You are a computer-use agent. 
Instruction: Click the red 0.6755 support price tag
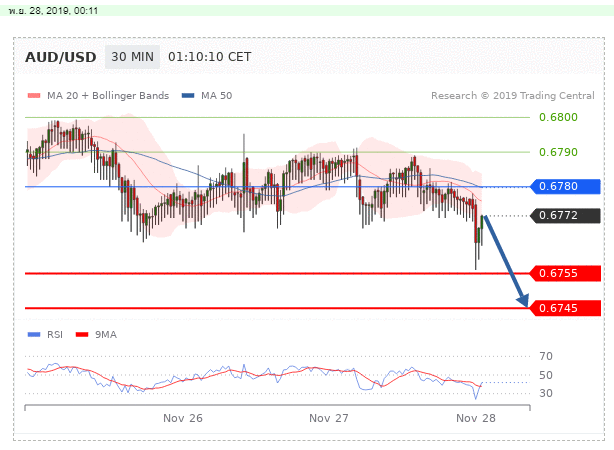point(565,273)
